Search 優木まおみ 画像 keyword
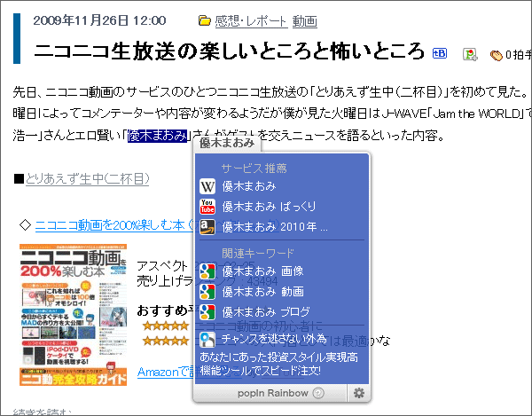The width and height of the screenshot is (532, 416). (x=262, y=271)
